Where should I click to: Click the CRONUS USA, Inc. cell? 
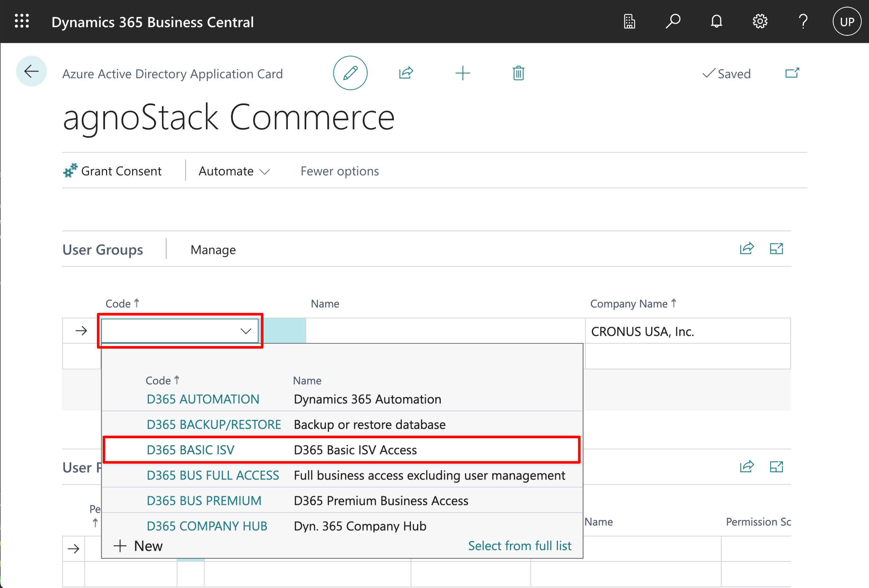pos(687,331)
